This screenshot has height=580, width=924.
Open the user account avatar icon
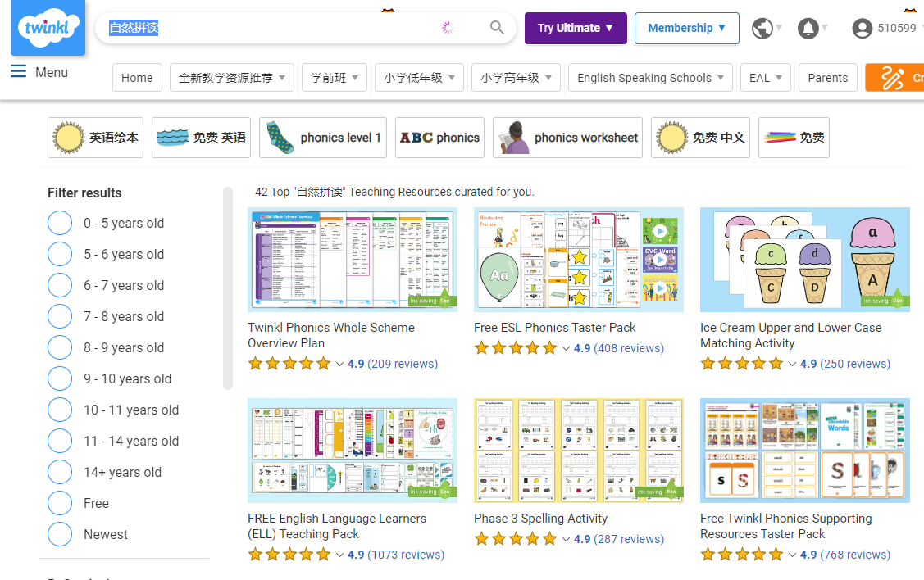(x=863, y=28)
